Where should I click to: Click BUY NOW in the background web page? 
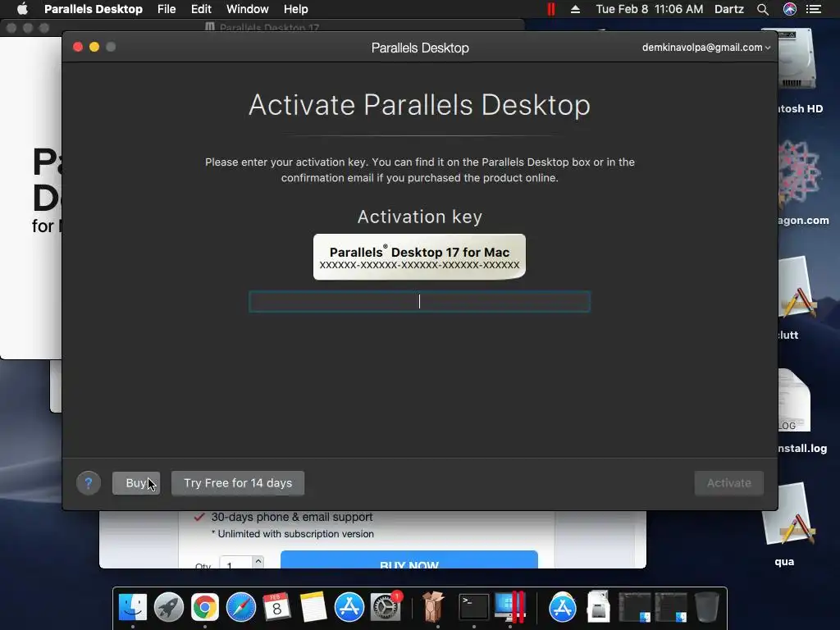[x=409, y=560]
